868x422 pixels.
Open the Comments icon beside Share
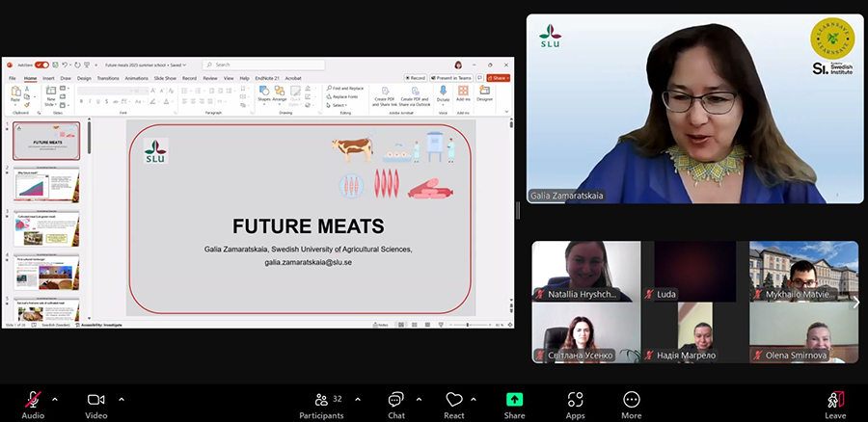pos(479,78)
